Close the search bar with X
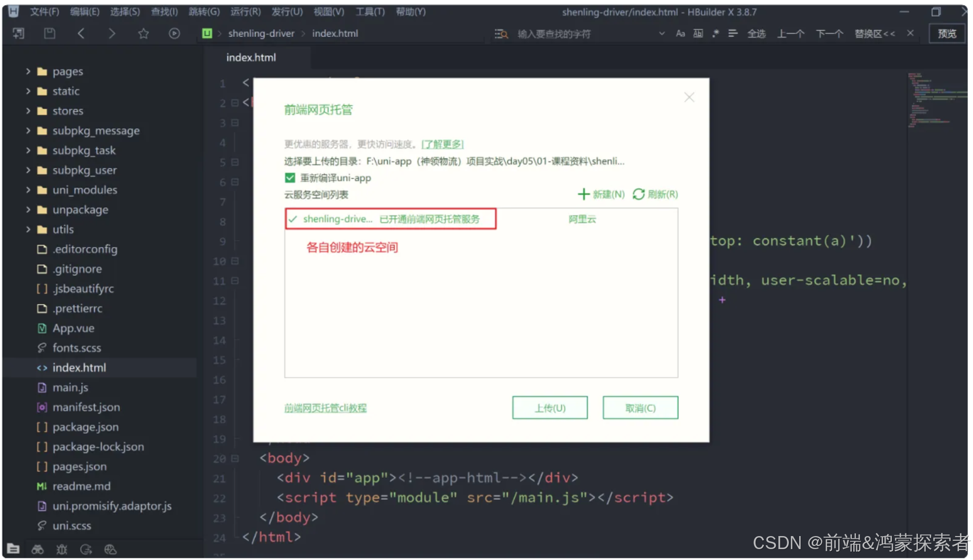The height and width of the screenshot is (560, 973). point(910,33)
